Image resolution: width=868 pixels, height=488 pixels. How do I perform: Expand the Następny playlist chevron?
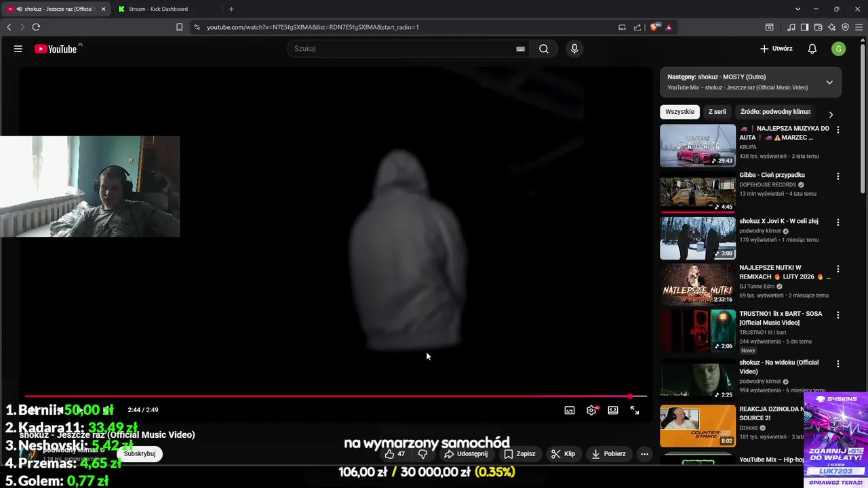pyautogui.click(x=829, y=82)
